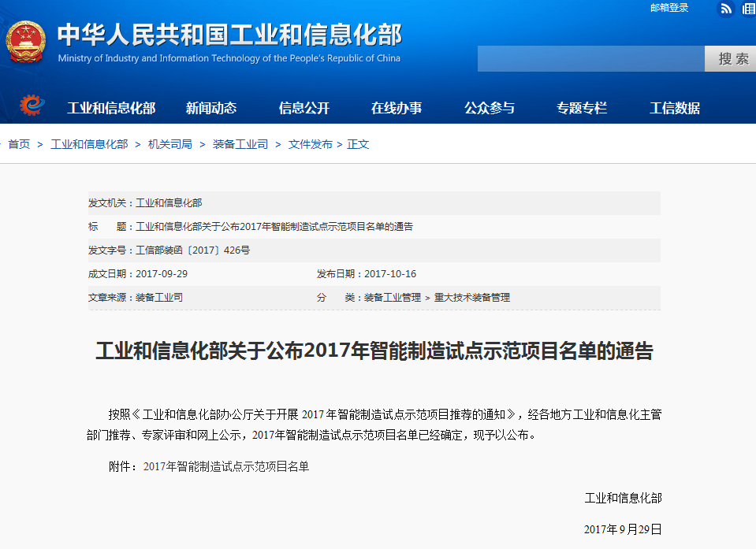Click the 工业和信息化部 signature above the date
This screenshot has height=549, width=756.
(x=623, y=498)
